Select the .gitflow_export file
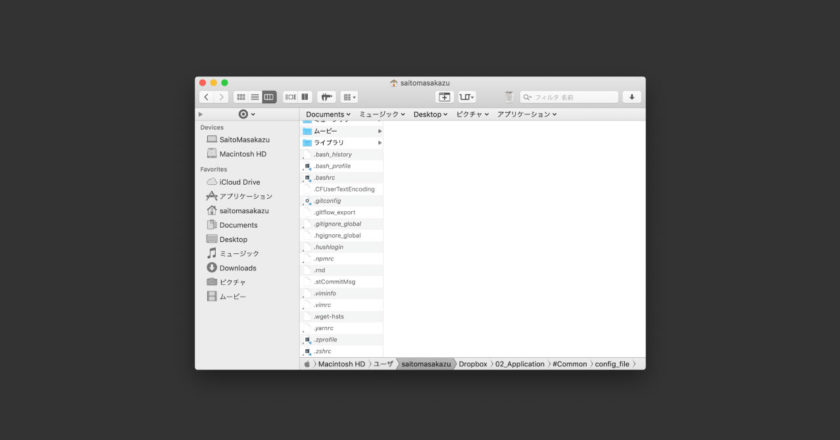The image size is (840, 440). (x=342, y=212)
